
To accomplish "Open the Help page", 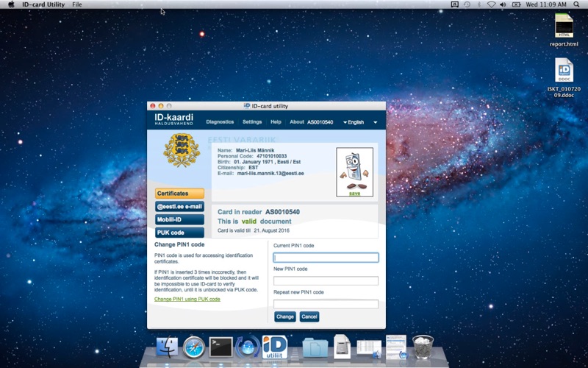I will (276, 121).
